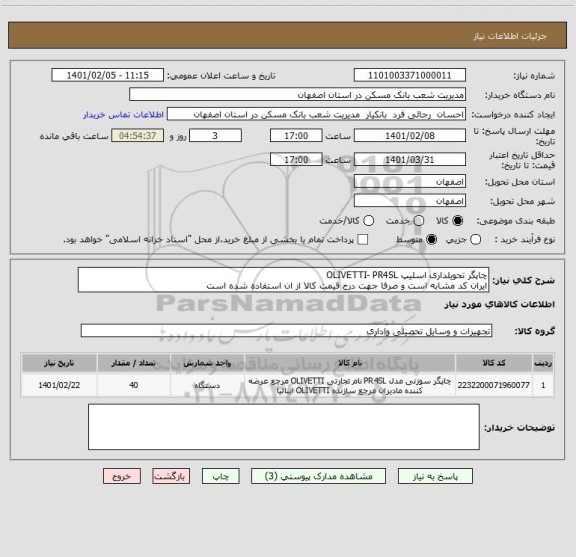Choose the جزیی purchase type radio
This screenshot has height=557, width=576.
(475, 240)
